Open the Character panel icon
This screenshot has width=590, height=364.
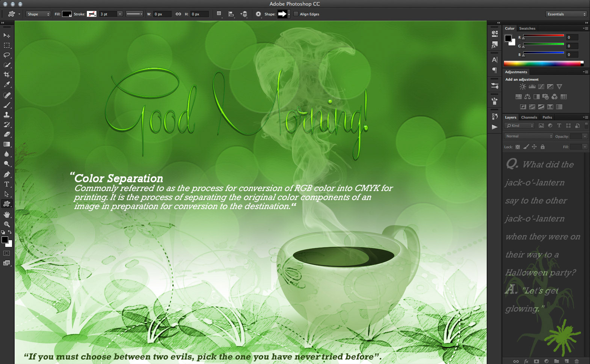(x=495, y=60)
